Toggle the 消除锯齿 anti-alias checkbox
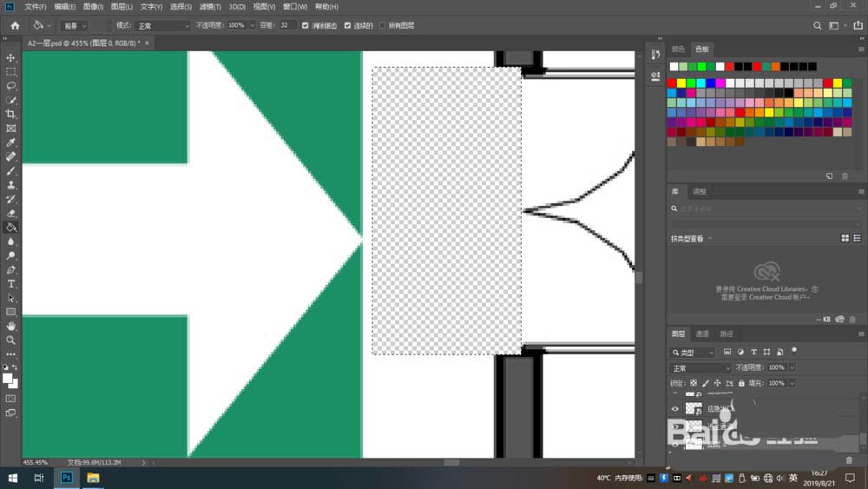 tap(306, 26)
